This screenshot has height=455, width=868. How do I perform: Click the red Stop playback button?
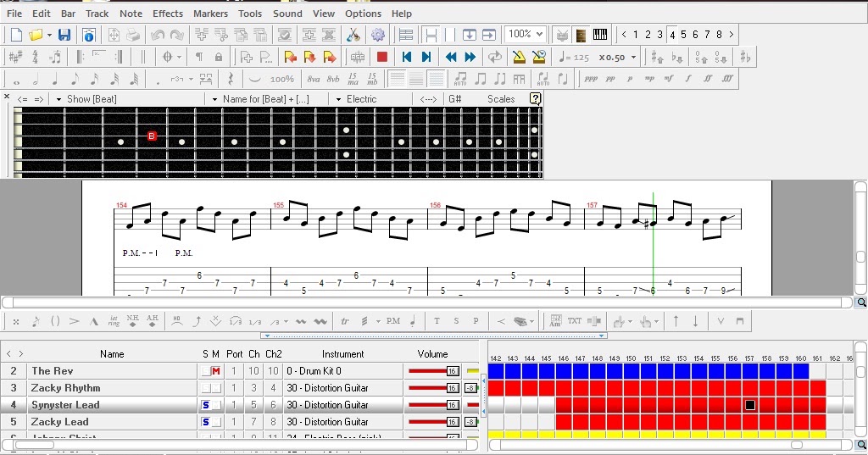(x=382, y=57)
